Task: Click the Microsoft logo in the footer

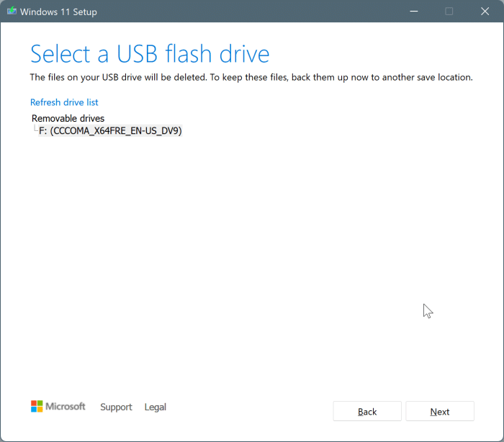Action: coord(58,406)
